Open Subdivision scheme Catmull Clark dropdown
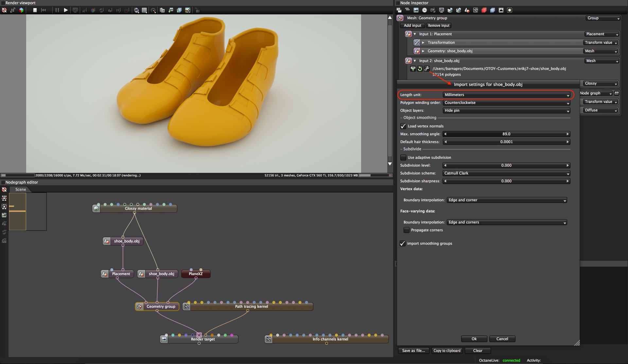The image size is (628, 364). click(x=506, y=173)
